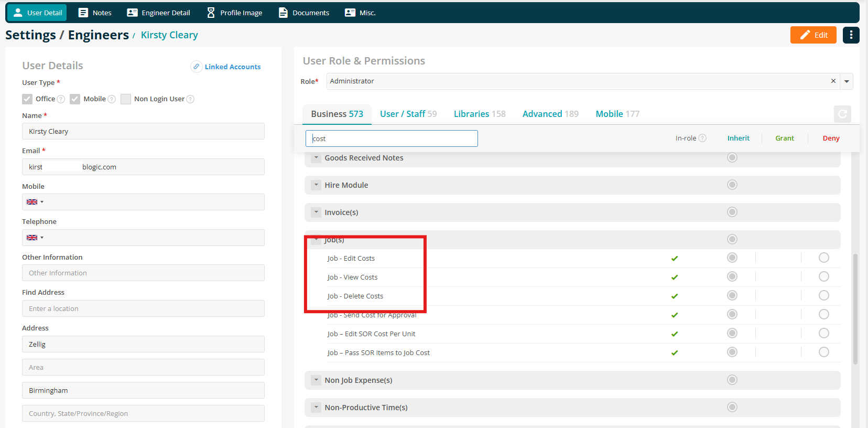Open the Linked Accounts link
868x428 pixels.
tap(233, 67)
